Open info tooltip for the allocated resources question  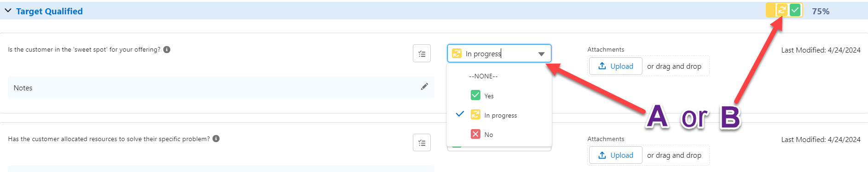pos(216,139)
